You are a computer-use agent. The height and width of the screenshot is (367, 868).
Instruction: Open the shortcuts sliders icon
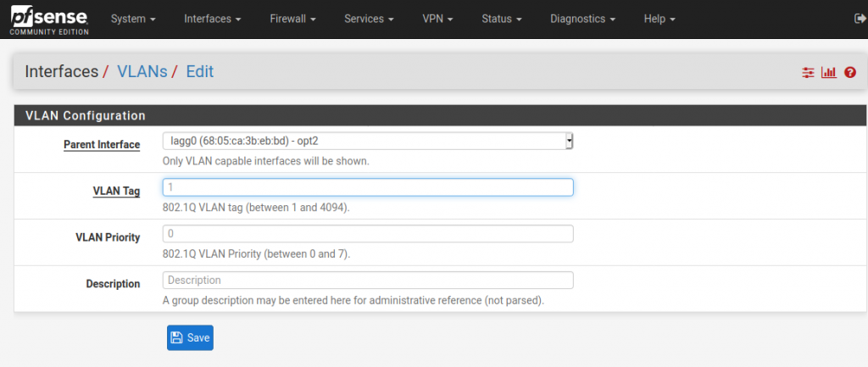(808, 73)
